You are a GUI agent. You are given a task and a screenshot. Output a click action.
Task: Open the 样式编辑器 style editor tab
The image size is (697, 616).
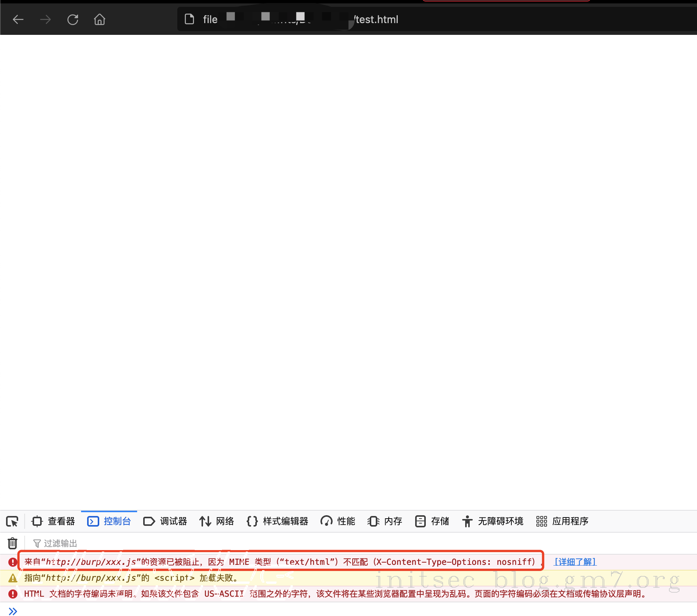[277, 521]
